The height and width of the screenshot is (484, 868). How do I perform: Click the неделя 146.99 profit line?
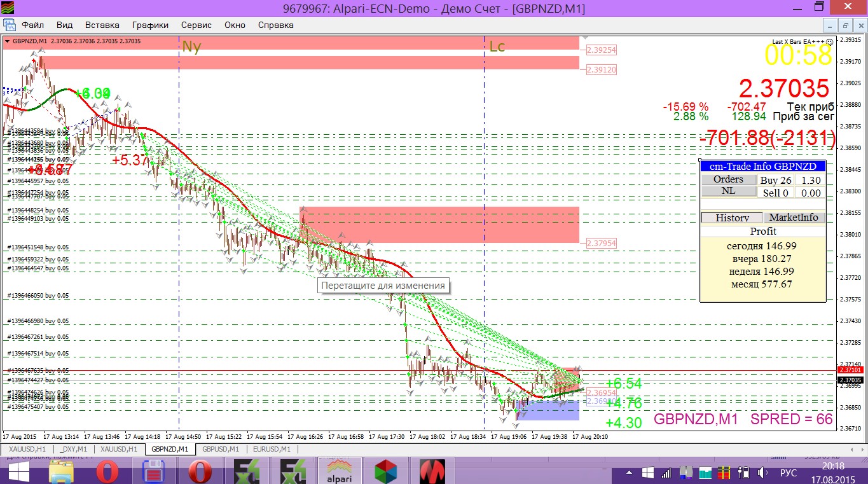762,271
